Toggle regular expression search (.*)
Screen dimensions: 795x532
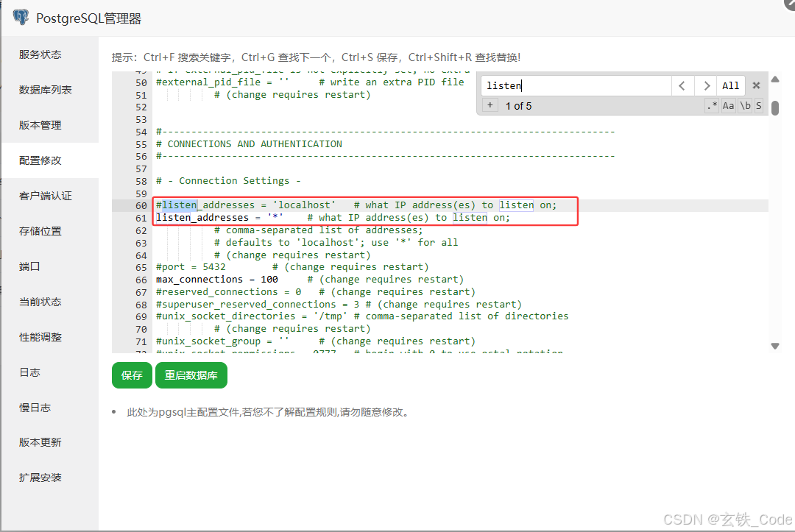click(712, 105)
